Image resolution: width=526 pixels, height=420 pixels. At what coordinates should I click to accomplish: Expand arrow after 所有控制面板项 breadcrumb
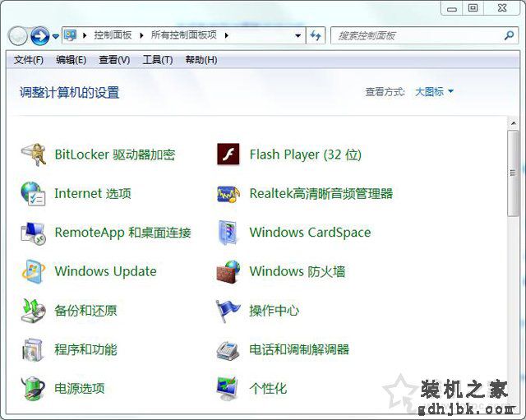tap(227, 35)
